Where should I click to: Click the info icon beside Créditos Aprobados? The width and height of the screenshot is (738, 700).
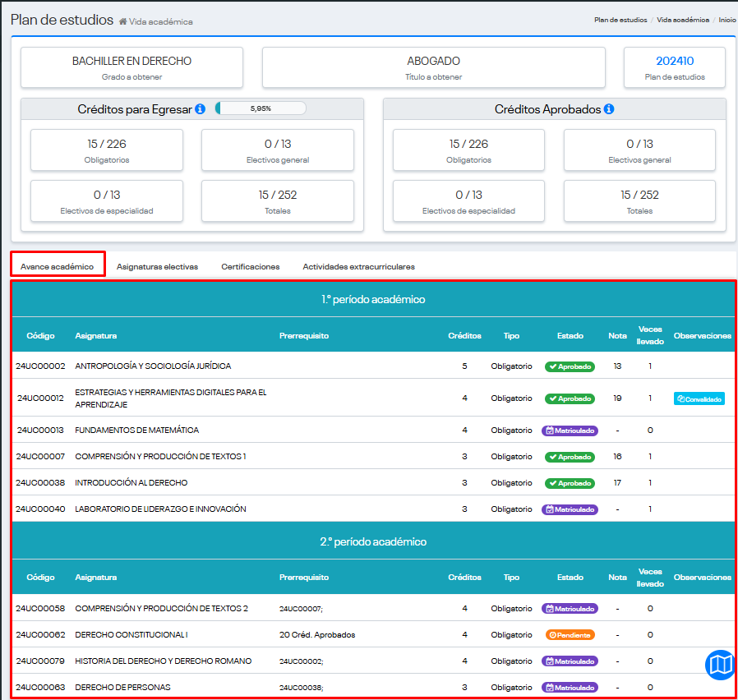pos(609,109)
